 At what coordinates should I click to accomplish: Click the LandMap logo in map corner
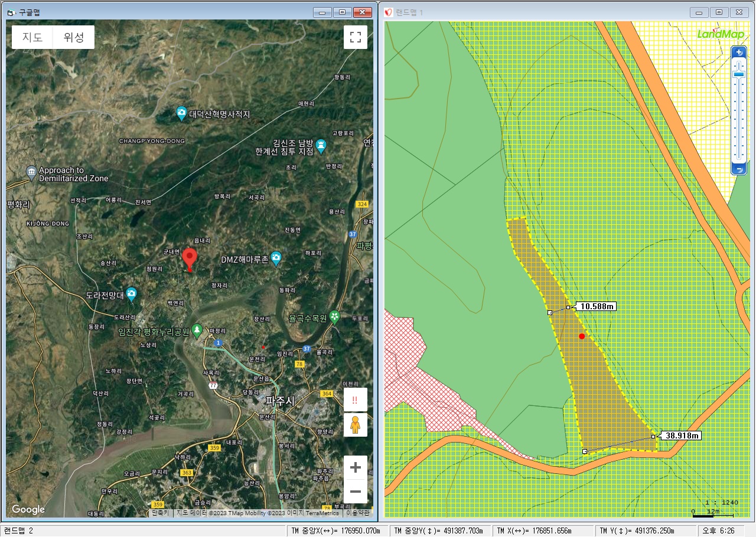coord(721,34)
